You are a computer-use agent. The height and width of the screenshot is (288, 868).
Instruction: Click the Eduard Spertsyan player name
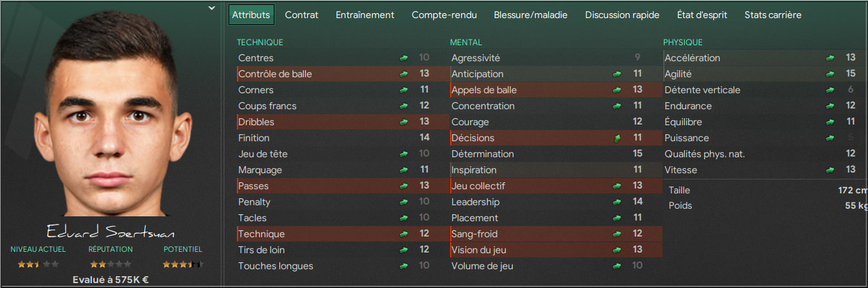click(111, 232)
